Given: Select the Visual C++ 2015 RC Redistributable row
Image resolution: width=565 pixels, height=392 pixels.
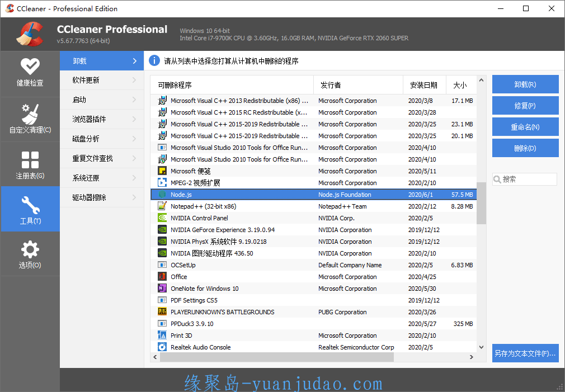Looking at the screenshot, I should [313, 112].
